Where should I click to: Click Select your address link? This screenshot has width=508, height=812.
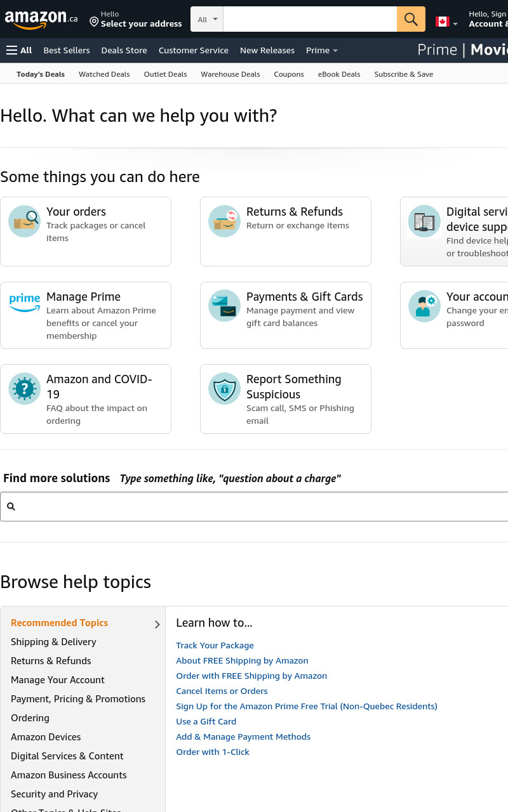coord(141,24)
